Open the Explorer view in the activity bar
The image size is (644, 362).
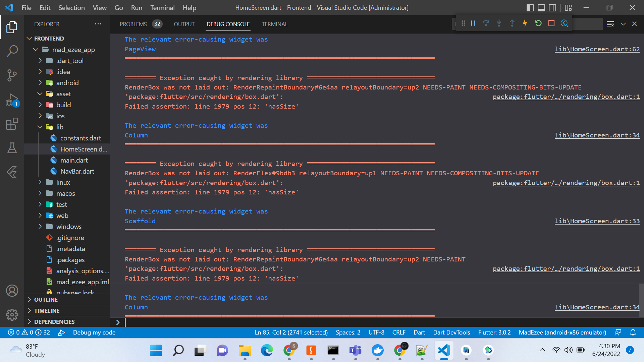pyautogui.click(x=12, y=27)
